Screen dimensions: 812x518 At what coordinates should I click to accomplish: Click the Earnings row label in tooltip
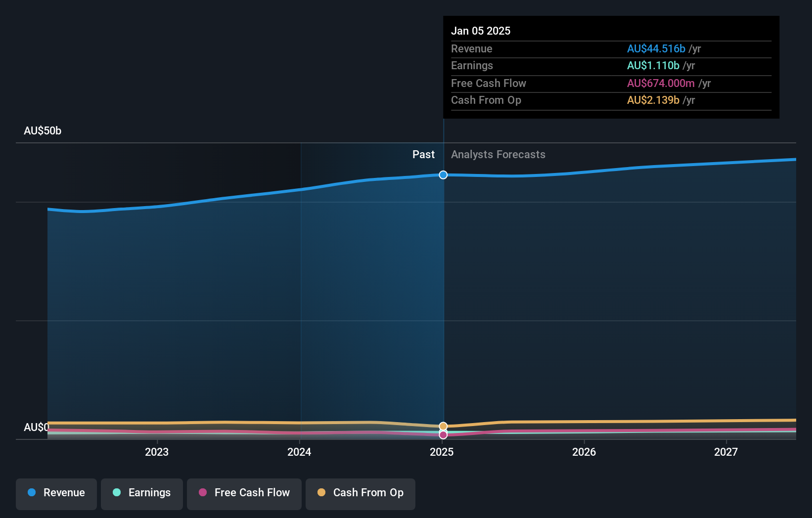pyautogui.click(x=472, y=66)
